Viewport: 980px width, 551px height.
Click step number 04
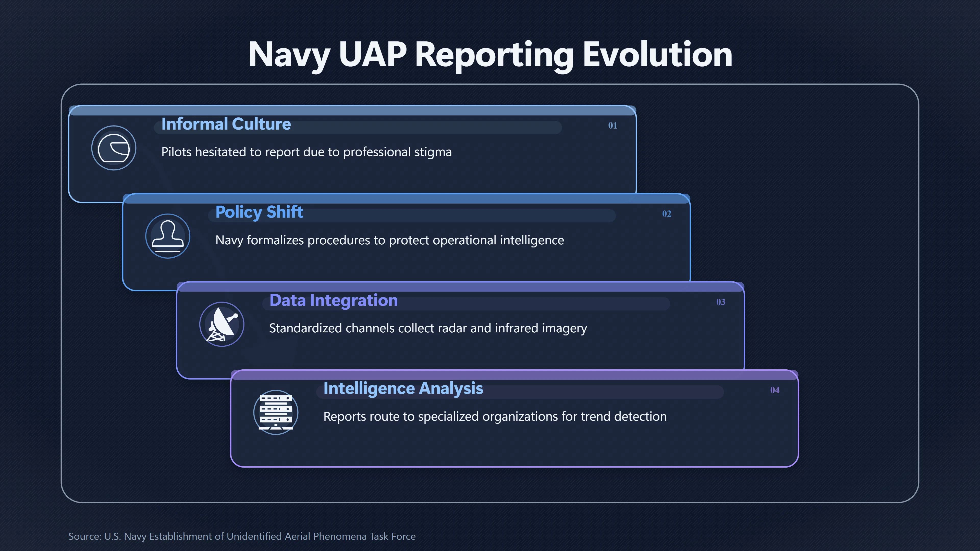pyautogui.click(x=775, y=390)
